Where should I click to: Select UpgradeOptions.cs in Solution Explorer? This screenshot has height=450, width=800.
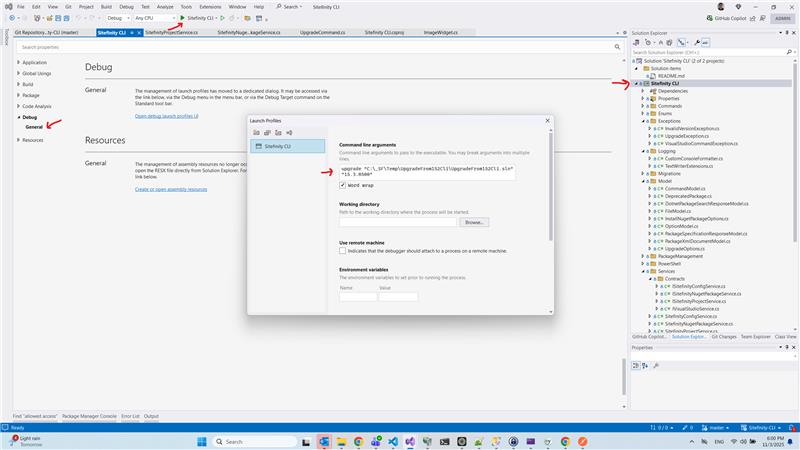[x=684, y=248]
